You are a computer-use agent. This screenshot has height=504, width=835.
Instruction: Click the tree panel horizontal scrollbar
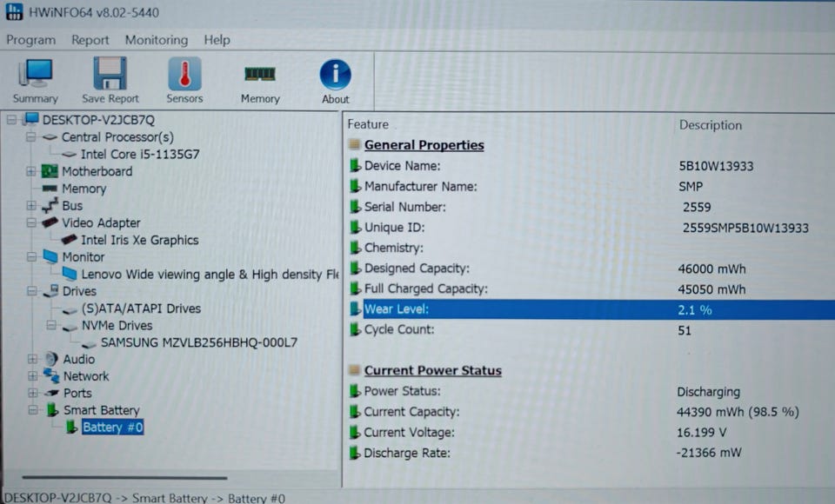[x=124, y=477]
